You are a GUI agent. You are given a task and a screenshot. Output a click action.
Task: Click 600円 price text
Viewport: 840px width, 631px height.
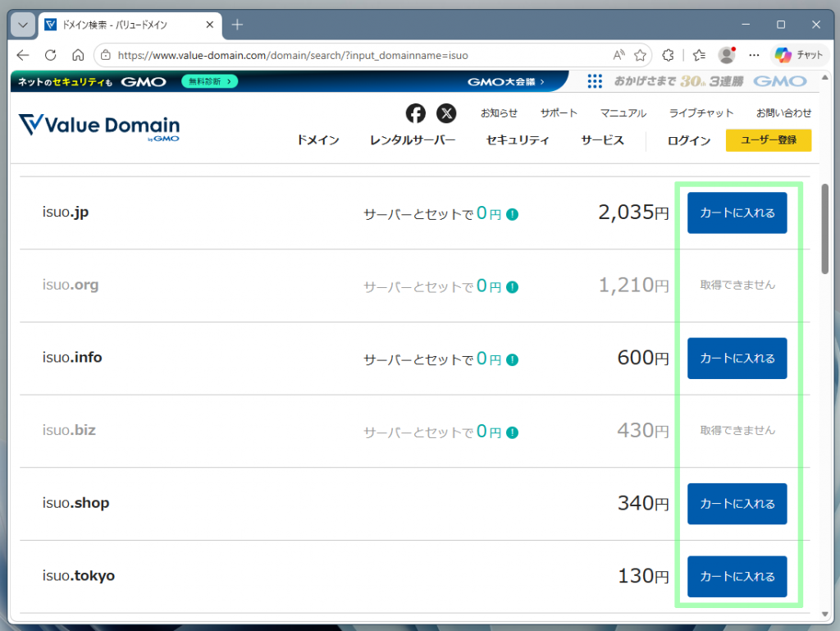tap(643, 358)
